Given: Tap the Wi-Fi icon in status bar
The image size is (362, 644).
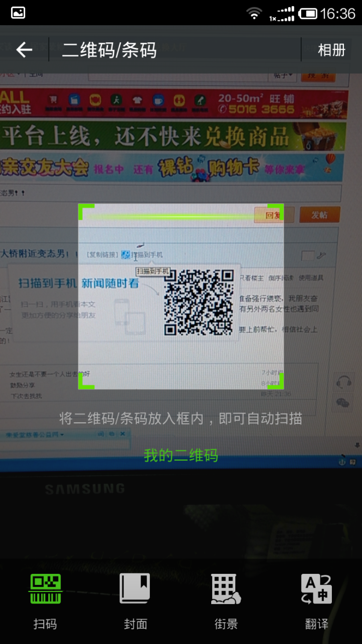Looking at the screenshot, I should click(254, 13).
